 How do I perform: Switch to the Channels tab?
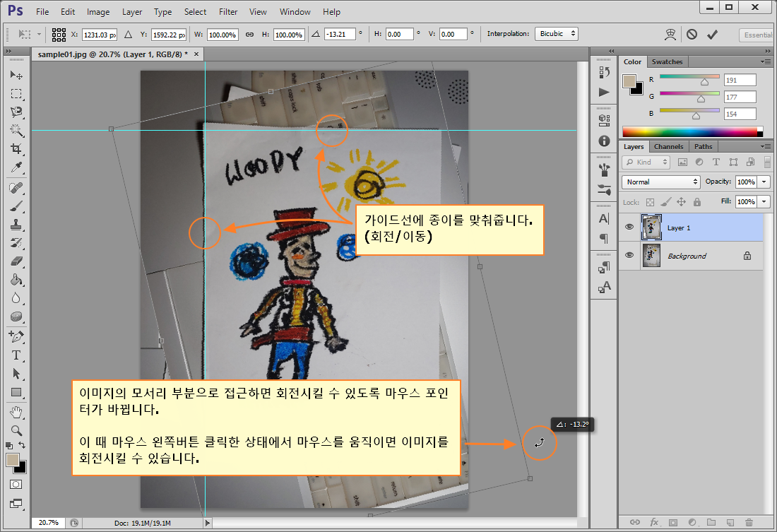pyautogui.click(x=668, y=147)
